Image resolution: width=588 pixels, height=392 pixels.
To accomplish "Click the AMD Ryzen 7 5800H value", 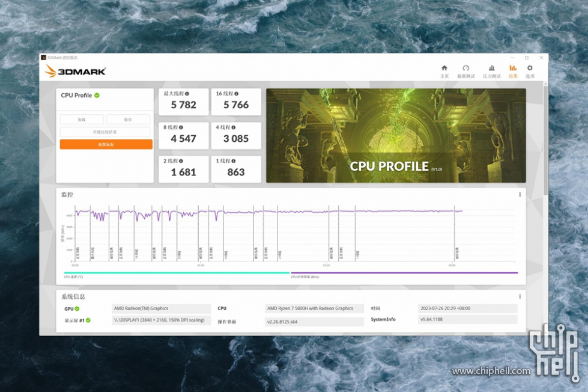I will click(314, 308).
